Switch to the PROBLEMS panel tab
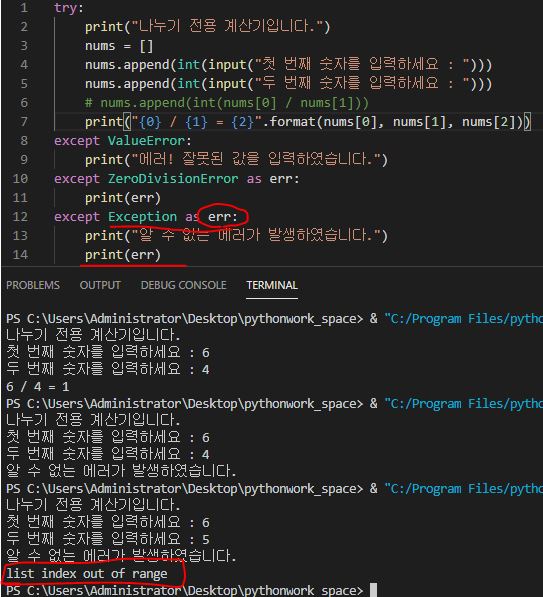The height and width of the screenshot is (597, 543). (33, 285)
